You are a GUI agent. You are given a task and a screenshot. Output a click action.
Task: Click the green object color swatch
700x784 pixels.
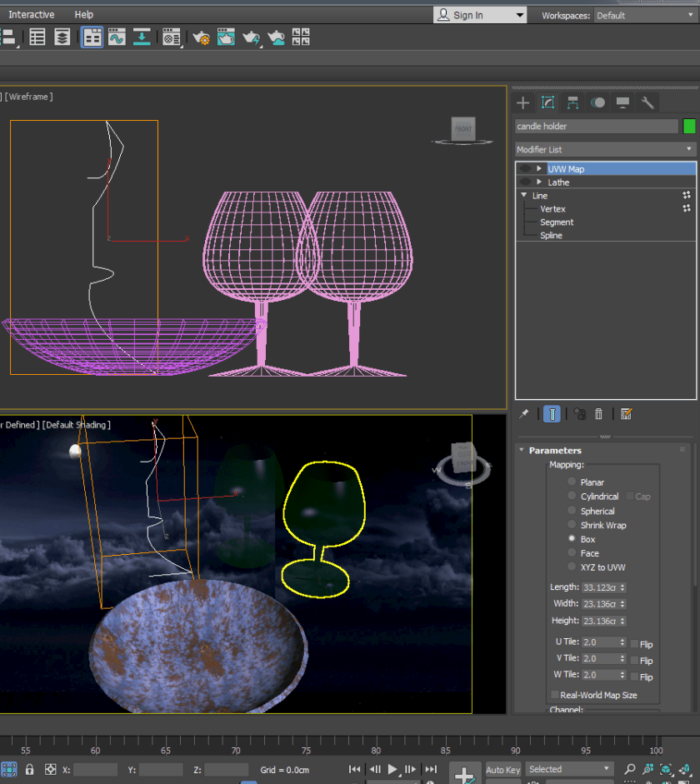point(689,127)
